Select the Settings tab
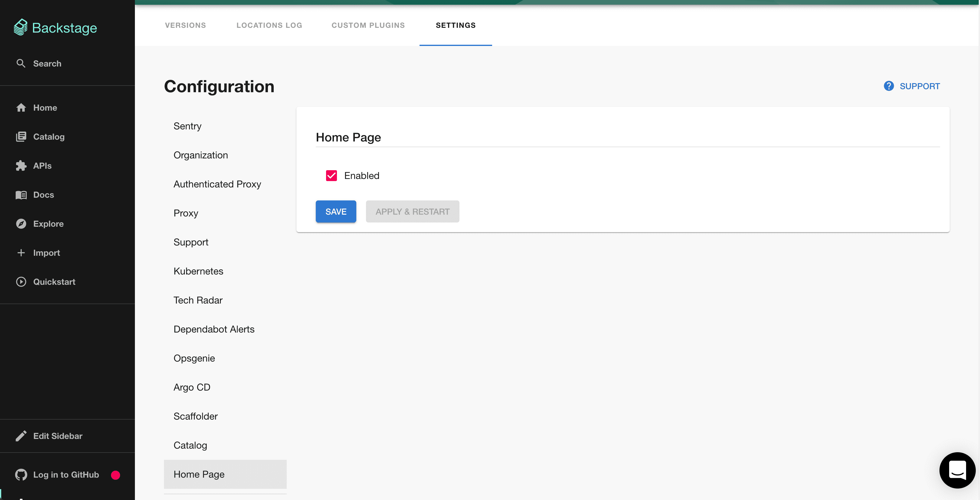The image size is (980, 500). tap(456, 25)
